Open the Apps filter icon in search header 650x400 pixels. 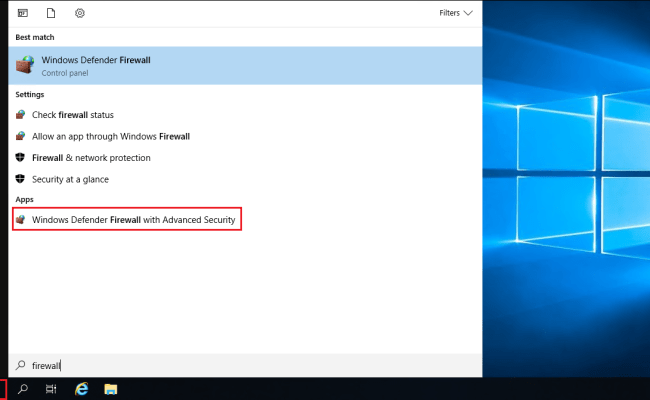tap(23, 13)
